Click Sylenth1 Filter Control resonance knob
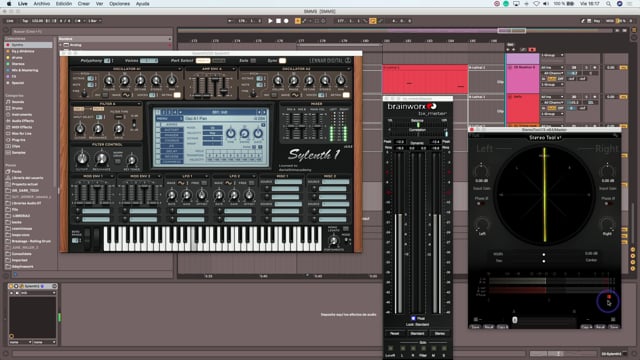Viewport: 640px width, 360px height. pos(101,158)
